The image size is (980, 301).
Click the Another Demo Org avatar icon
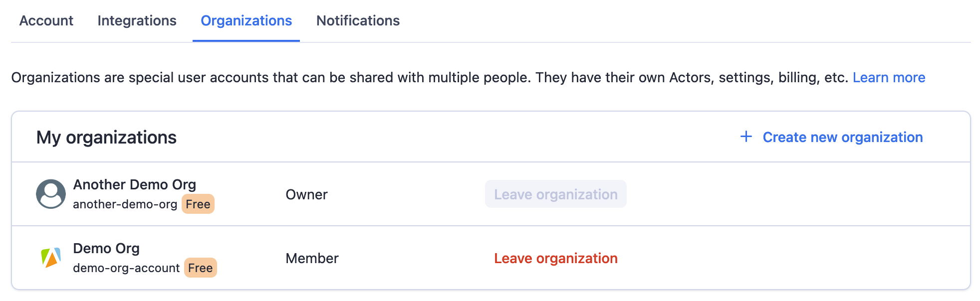tap(50, 194)
